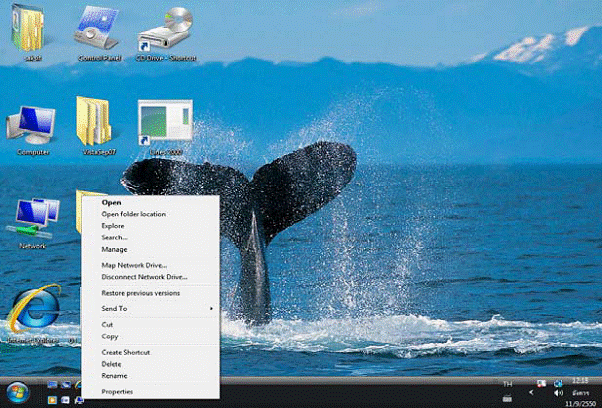Open Properties from the context menu

click(150, 392)
